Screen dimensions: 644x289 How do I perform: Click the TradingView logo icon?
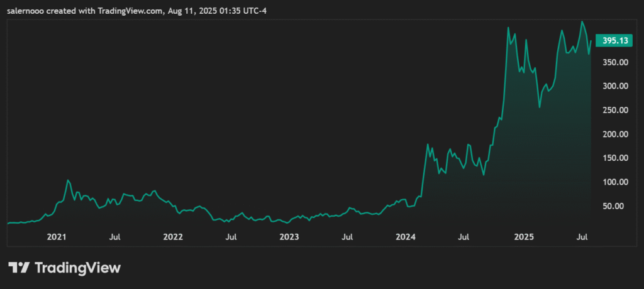19,268
